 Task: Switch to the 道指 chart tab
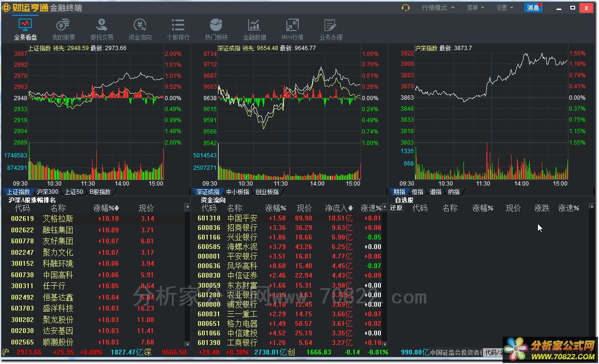[435, 192]
